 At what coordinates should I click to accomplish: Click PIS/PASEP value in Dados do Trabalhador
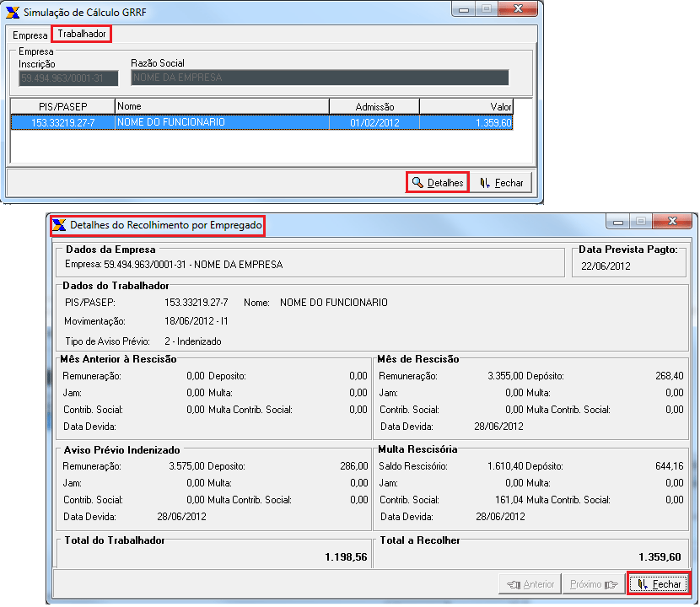click(x=196, y=303)
